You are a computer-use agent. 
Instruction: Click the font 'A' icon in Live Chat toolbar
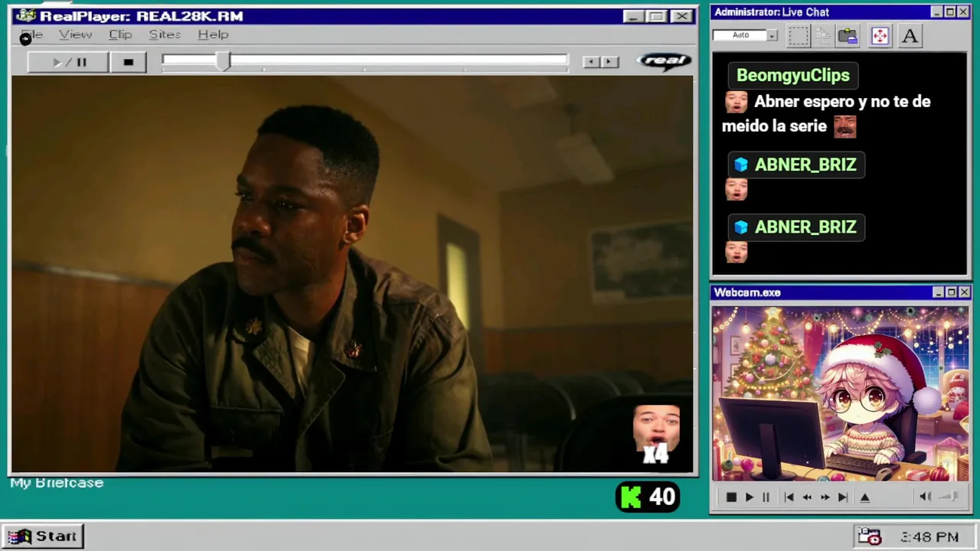click(910, 35)
